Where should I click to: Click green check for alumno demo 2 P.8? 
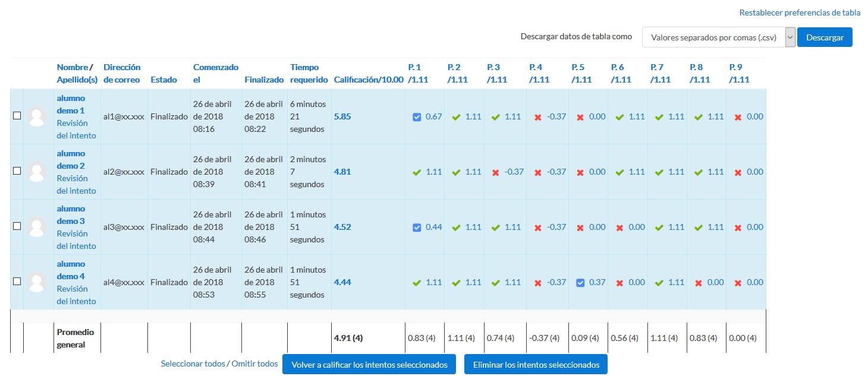699,172
